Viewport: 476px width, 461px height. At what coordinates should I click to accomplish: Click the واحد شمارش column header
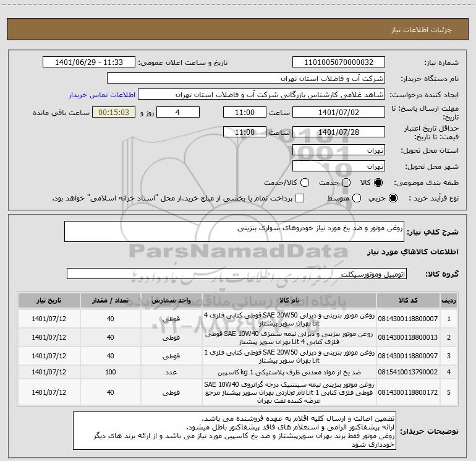tap(171, 300)
